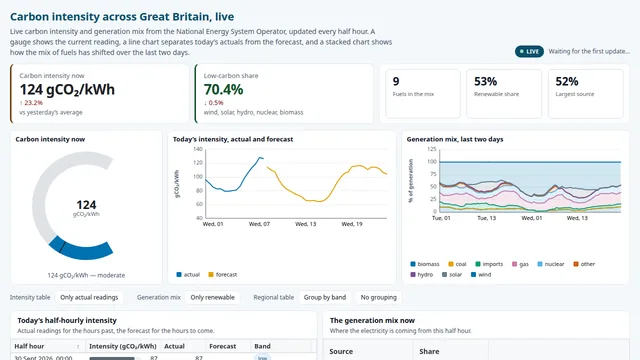Click the LIVE status badge

coord(529,51)
